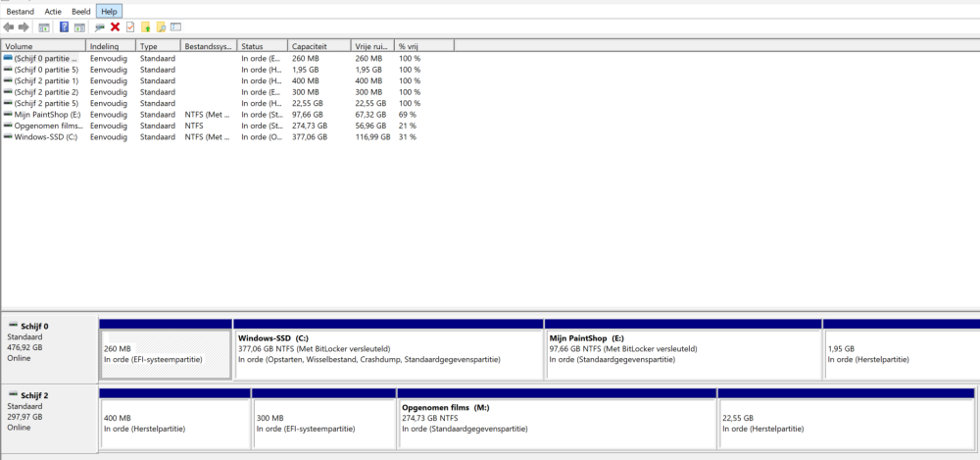Click drive icon beside Opgenomen films in list
The image size is (980, 460).
coord(8,126)
